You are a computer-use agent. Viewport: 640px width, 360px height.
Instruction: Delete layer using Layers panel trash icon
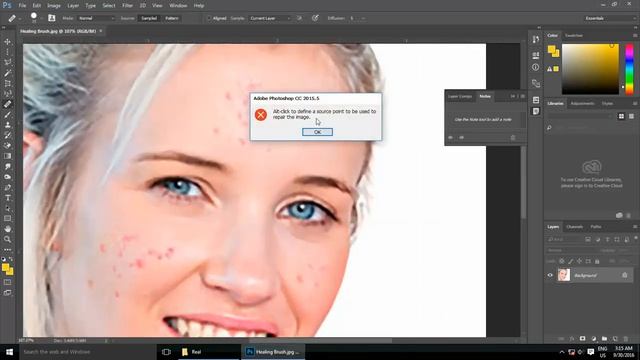(x=626, y=339)
